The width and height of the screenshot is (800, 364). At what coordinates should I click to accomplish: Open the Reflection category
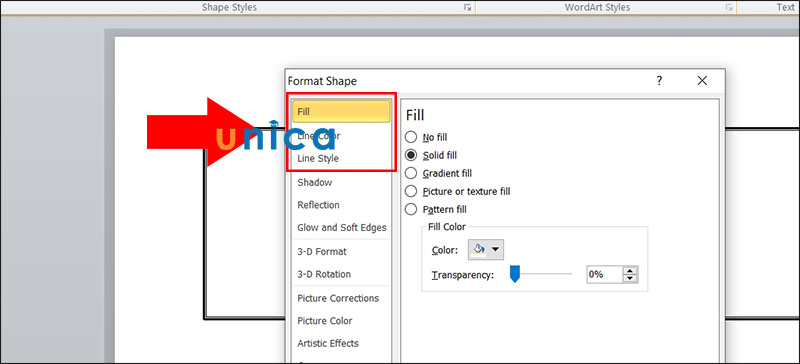(x=318, y=205)
